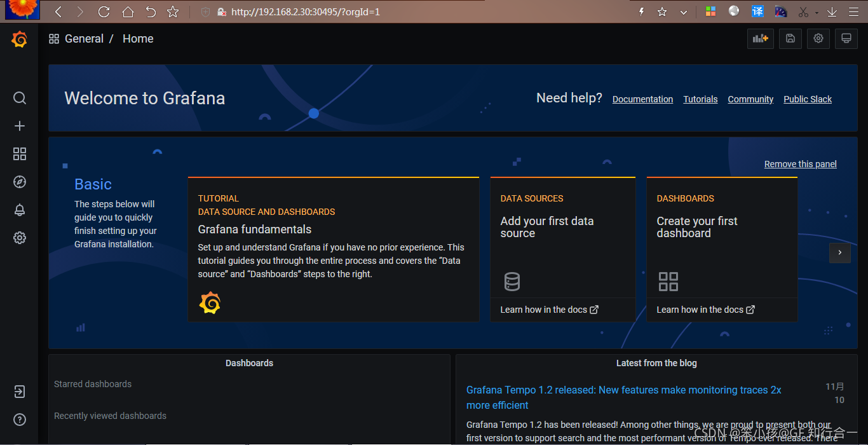The image size is (868, 445).
Task: Click the scissors screenshot icon
Action: tap(803, 11)
